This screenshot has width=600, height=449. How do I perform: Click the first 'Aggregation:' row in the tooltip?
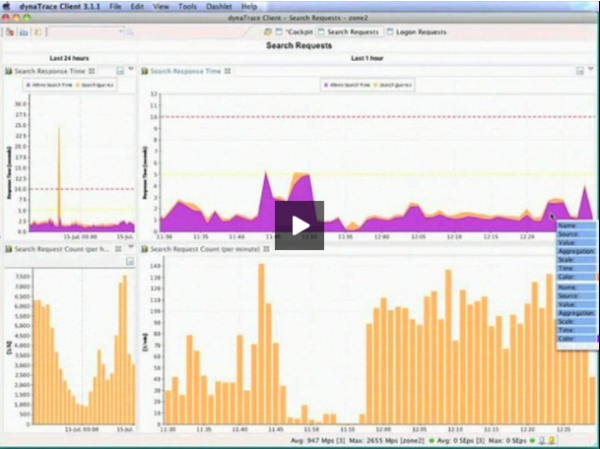(x=577, y=251)
